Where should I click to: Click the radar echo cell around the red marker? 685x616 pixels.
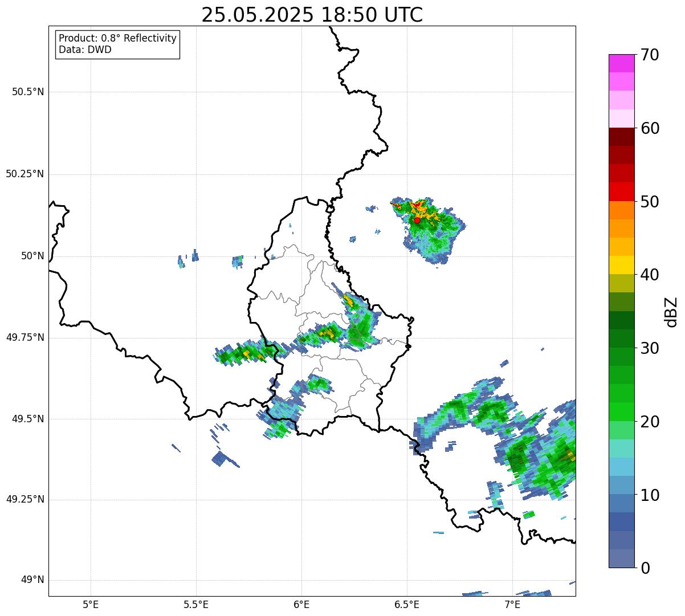429,230
